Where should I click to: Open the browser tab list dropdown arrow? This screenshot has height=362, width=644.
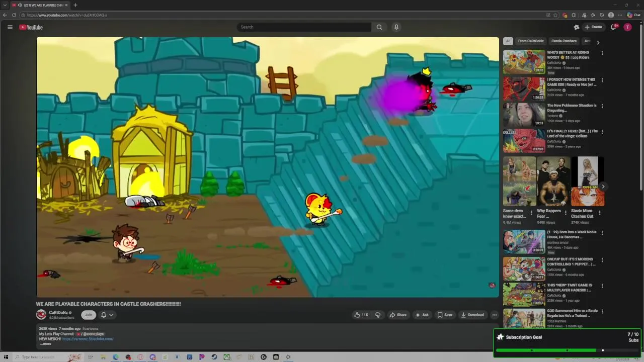coord(5,5)
